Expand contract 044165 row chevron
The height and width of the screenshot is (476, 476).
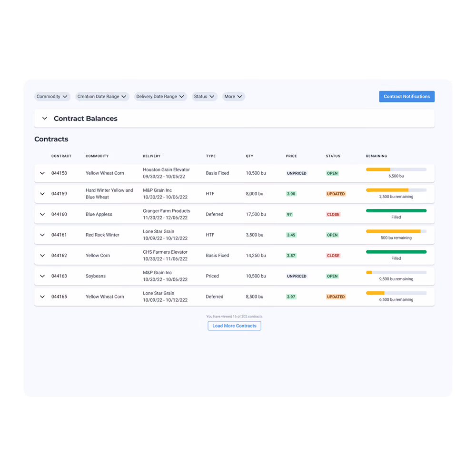coord(42,297)
